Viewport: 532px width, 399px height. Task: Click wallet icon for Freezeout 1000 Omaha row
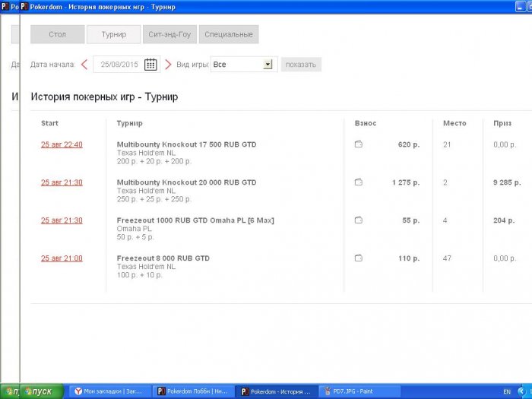pos(359,220)
